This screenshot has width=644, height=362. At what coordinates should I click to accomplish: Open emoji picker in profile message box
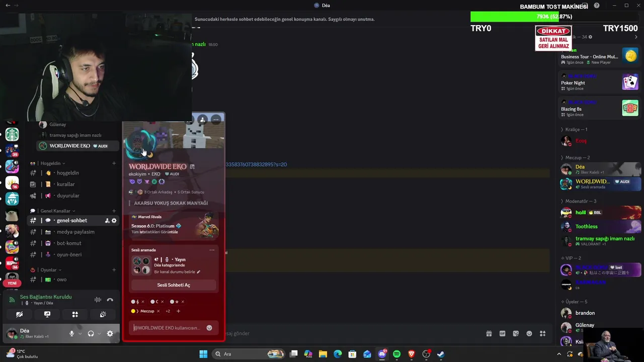pos(209,328)
